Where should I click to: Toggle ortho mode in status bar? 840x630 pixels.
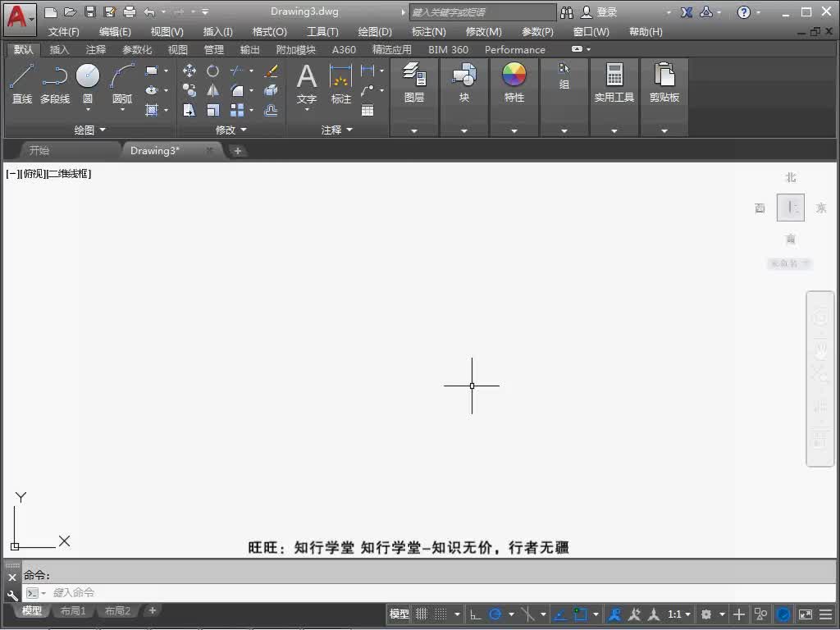(475, 614)
